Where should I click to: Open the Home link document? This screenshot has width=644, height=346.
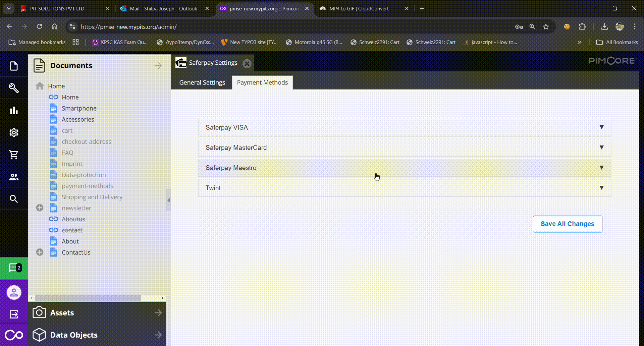(x=70, y=97)
